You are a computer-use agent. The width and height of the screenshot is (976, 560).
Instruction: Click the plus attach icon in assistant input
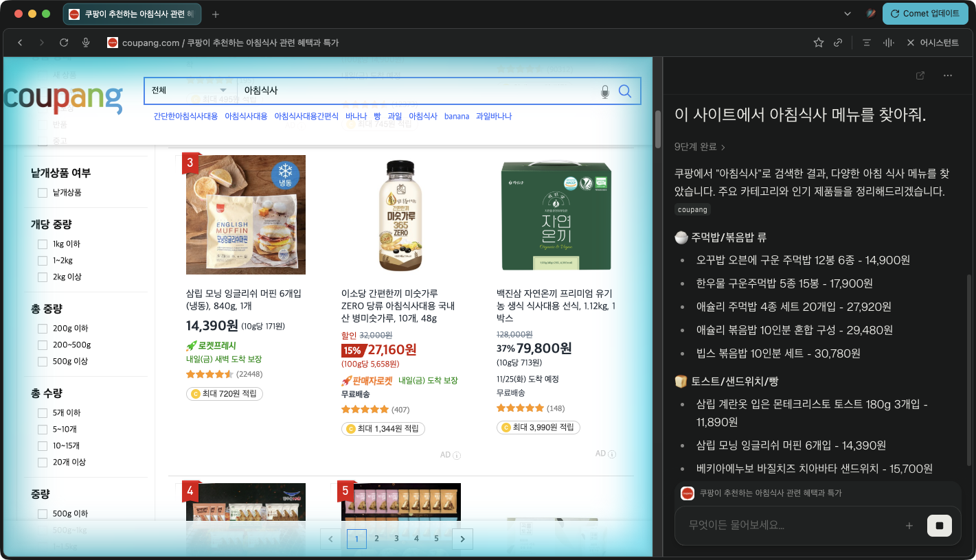point(909,526)
